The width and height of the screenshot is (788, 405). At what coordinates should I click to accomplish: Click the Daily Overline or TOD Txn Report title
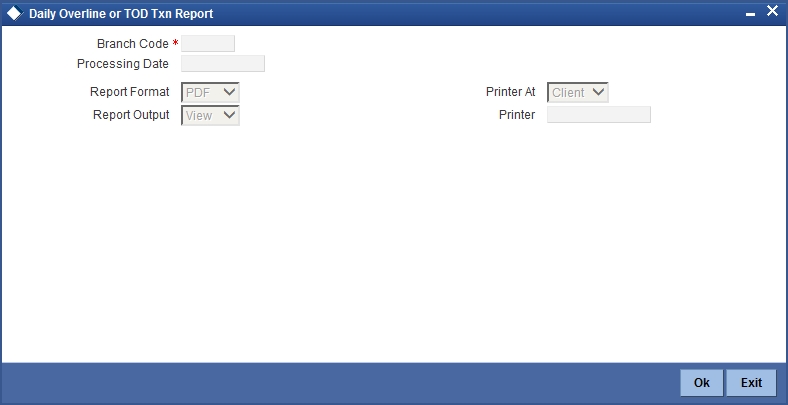tap(121, 14)
